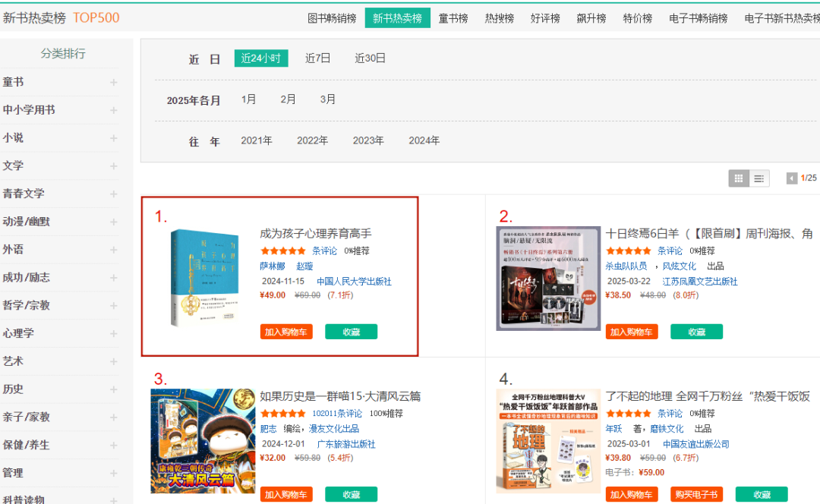The image size is (820, 504).
Task: Click star rating for 成为孩子心理养育高手
Action: [x=282, y=250]
